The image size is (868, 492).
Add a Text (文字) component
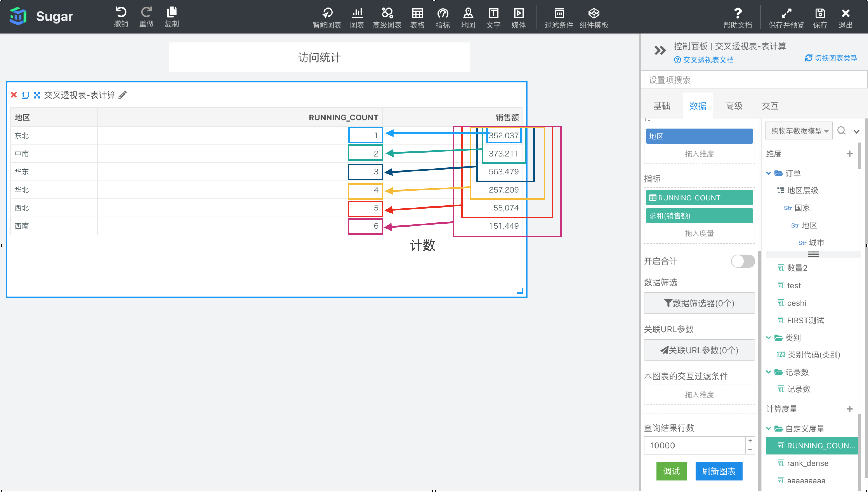click(493, 18)
